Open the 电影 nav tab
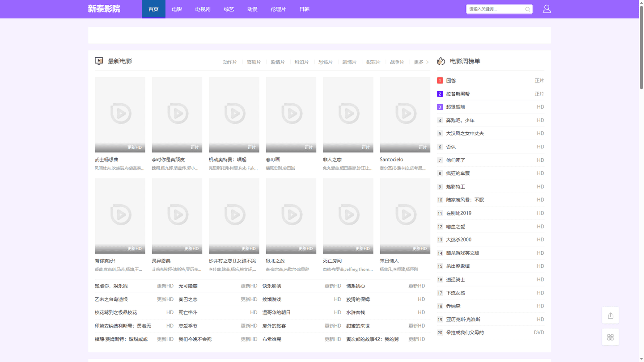Screen dimensions: 644x362 pos(177,9)
